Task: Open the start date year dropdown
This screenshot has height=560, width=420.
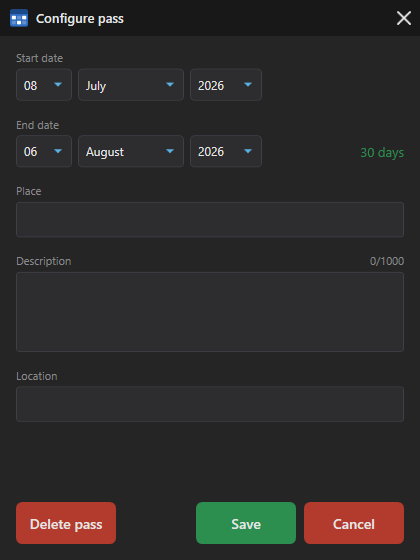Action: [226, 85]
